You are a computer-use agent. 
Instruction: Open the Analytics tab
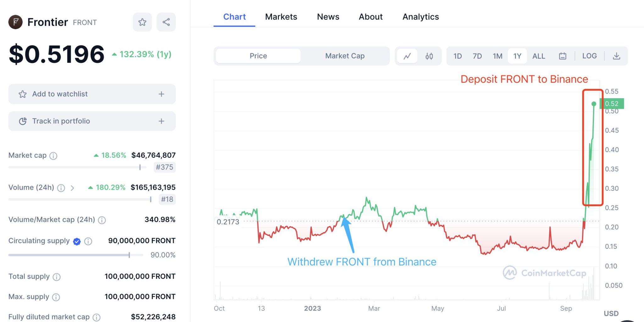point(420,17)
